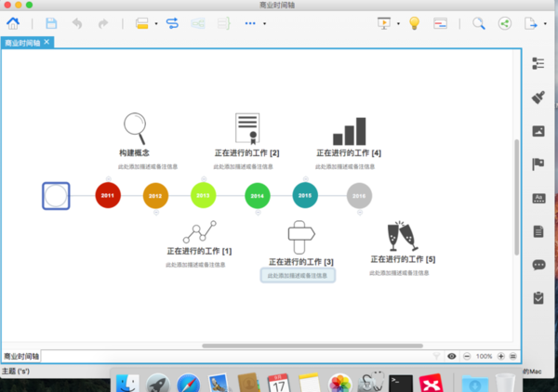Insert topic with yellow topic icon

tap(142, 23)
